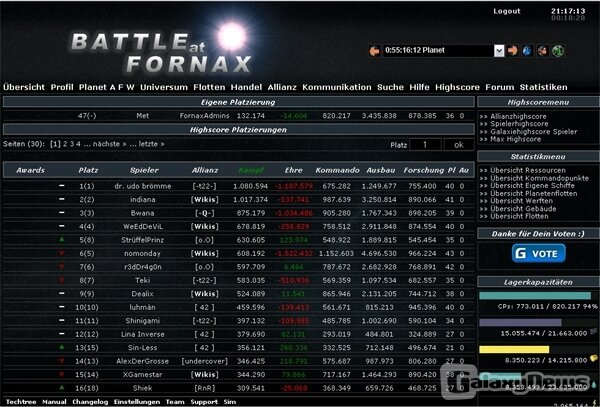The height and width of the screenshot is (407, 600).
Task: Click Logout link
Action: pos(507,11)
